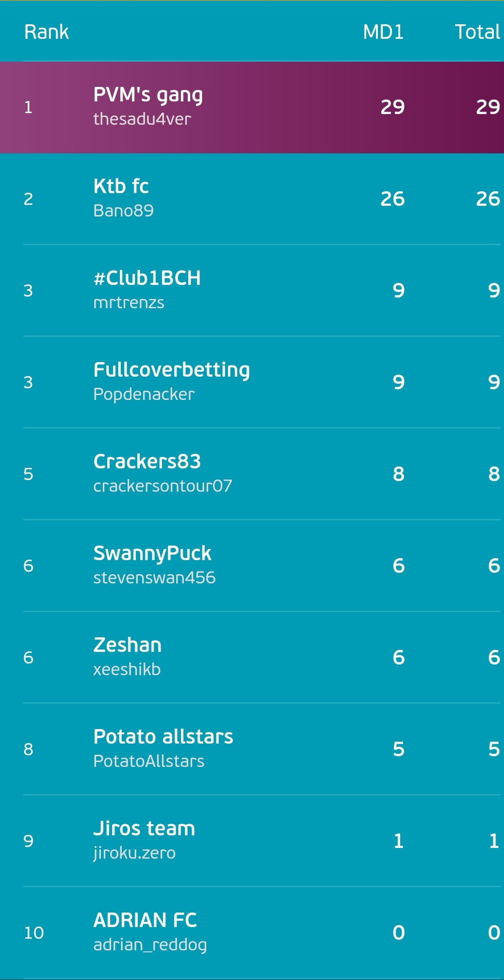
Task: Select the MD1 score 26 of Ktb fc
Action: tap(392, 199)
